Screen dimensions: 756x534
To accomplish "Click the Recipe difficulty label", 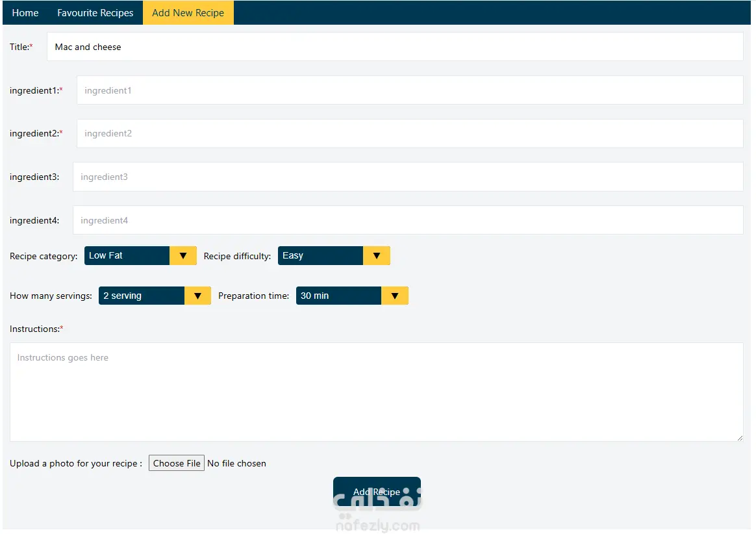I will tap(237, 256).
